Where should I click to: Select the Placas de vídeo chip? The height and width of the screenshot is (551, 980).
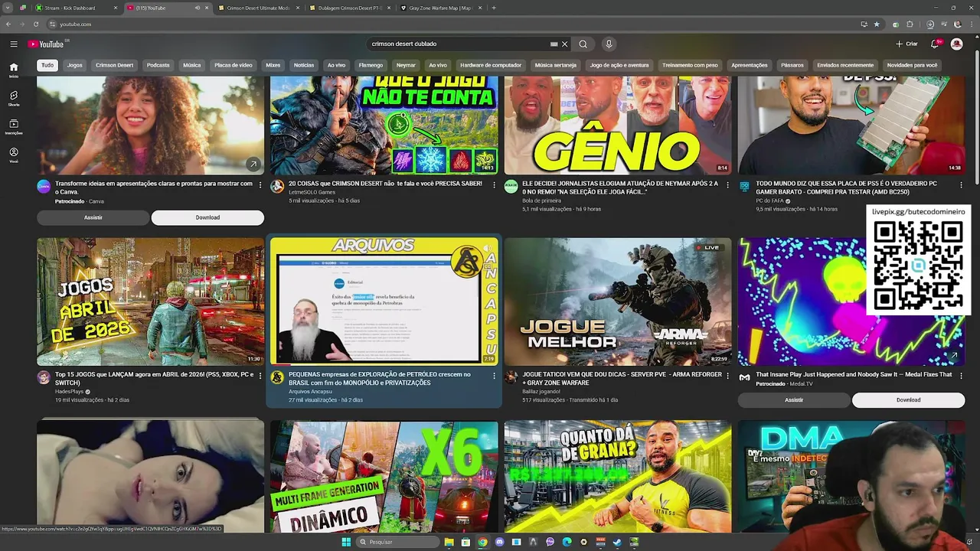(233, 65)
